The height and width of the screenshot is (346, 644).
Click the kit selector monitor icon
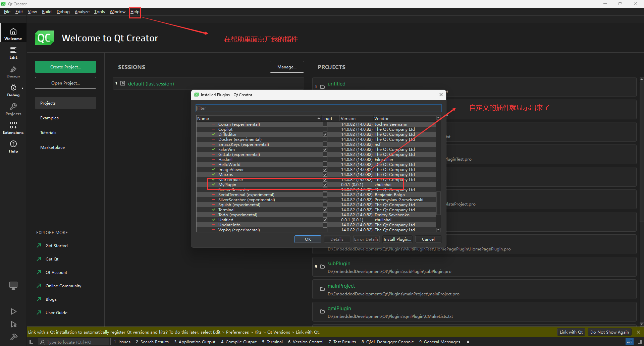(13, 286)
